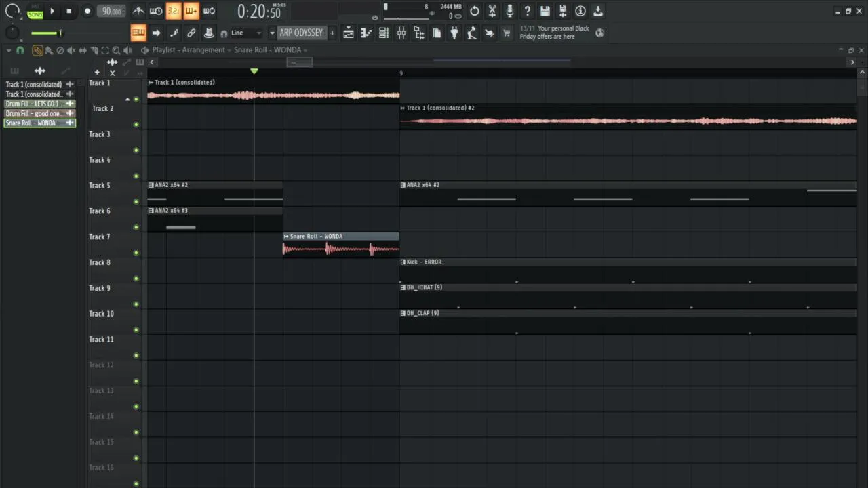Select the Delete tool in playlist toolbar

click(x=60, y=50)
